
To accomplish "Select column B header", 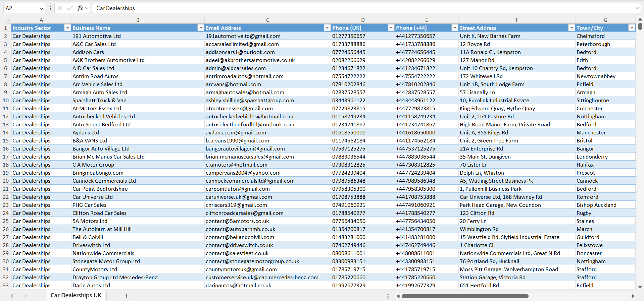I will (x=138, y=20).
